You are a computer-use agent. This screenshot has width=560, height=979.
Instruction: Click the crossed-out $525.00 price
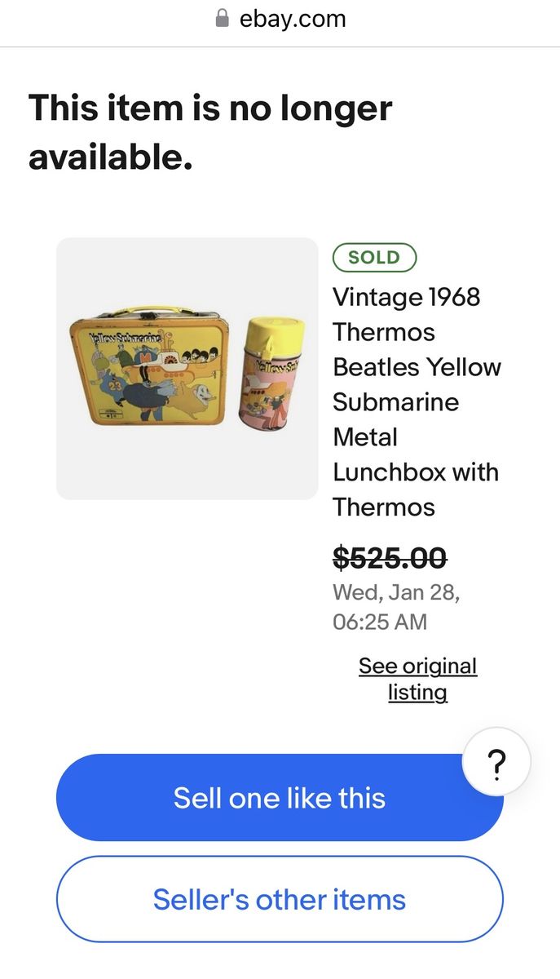pos(390,558)
